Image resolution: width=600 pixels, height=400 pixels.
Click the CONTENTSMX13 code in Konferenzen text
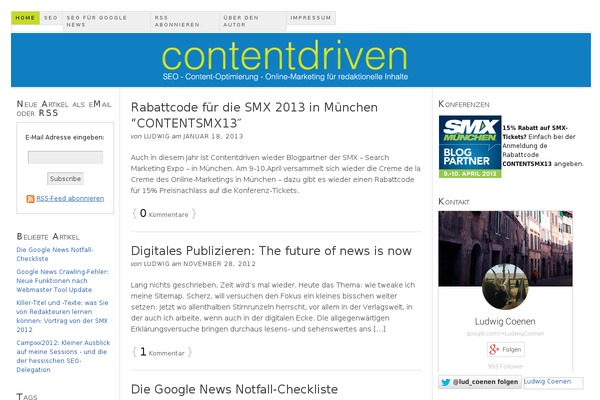(527, 164)
